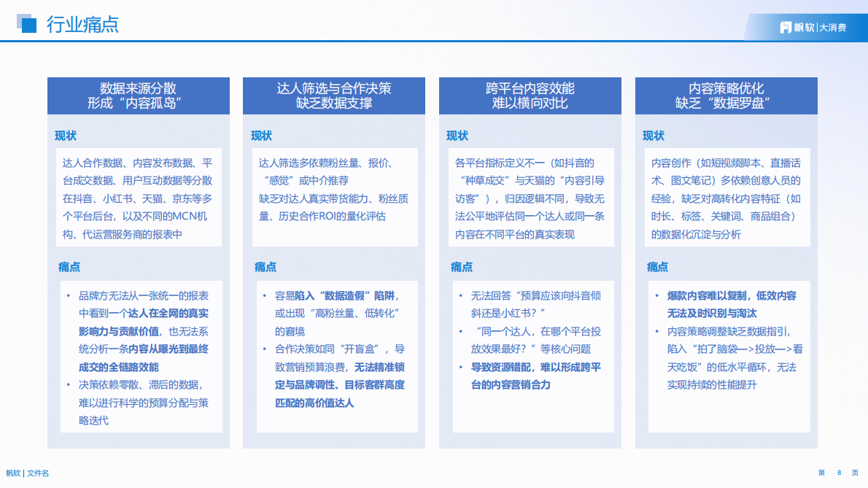Select the 帆软 footer logo text
Viewport: 868px width, 488px height.
17,473
